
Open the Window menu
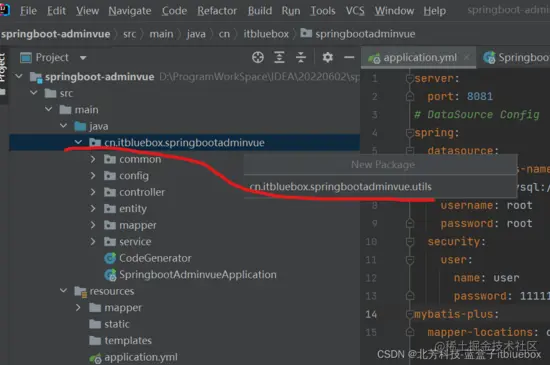click(394, 11)
